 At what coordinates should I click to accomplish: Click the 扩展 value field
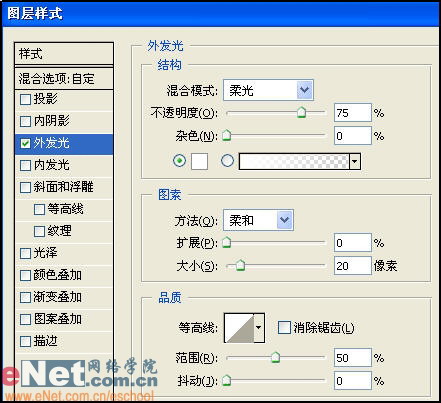pyautogui.click(x=353, y=242)
